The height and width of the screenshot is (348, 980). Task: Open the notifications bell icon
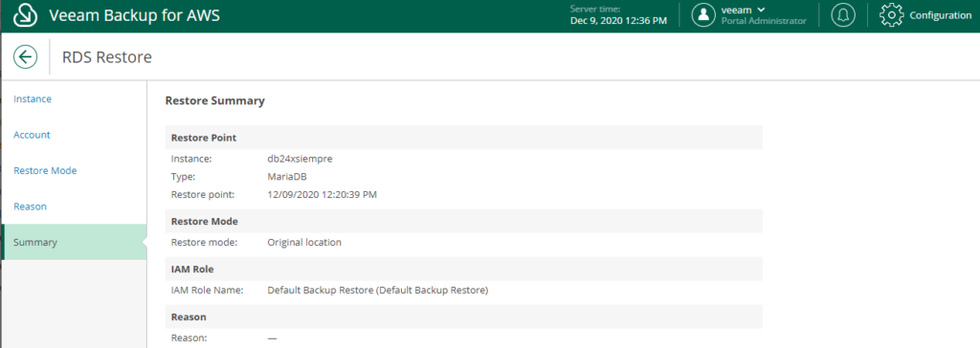point(843,15)
